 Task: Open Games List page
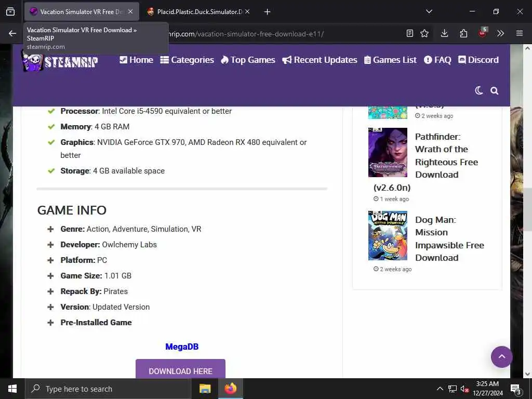coord(390,60)
